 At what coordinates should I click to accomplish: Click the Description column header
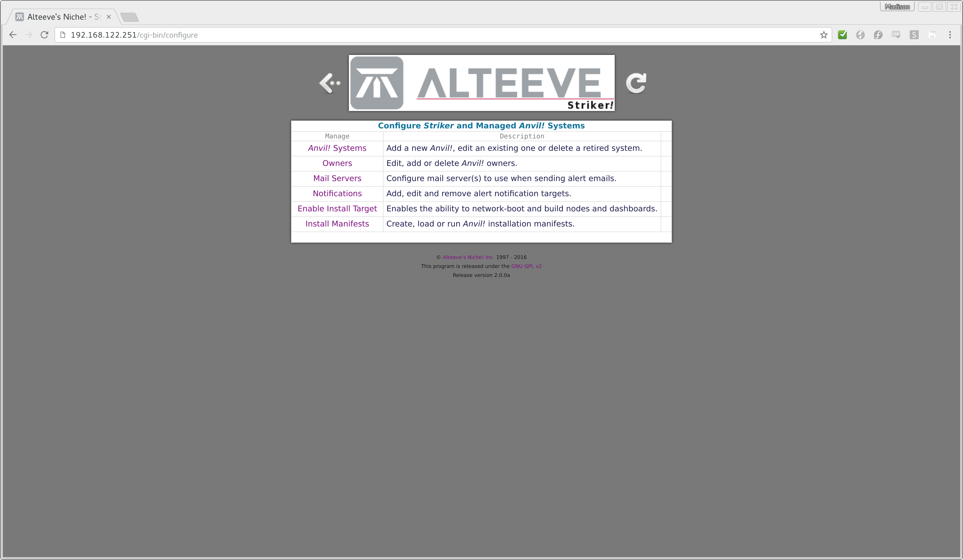[x=522, y=136]
